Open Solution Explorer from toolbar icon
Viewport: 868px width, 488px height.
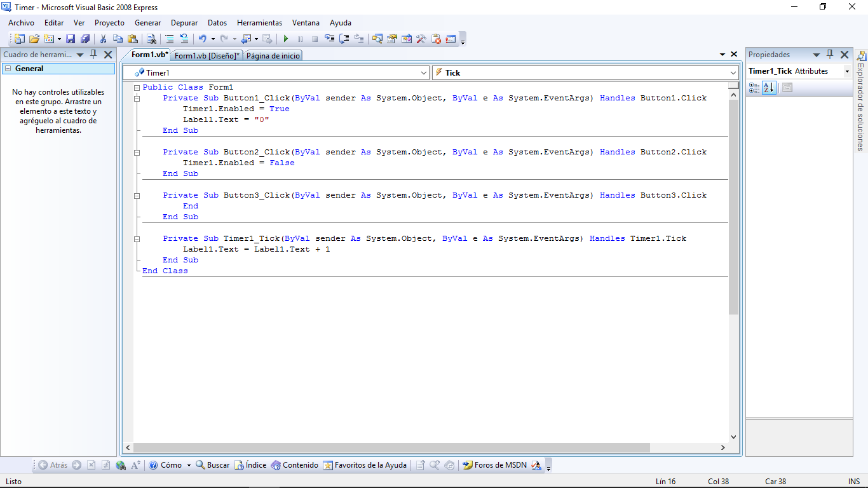point(377,39)
